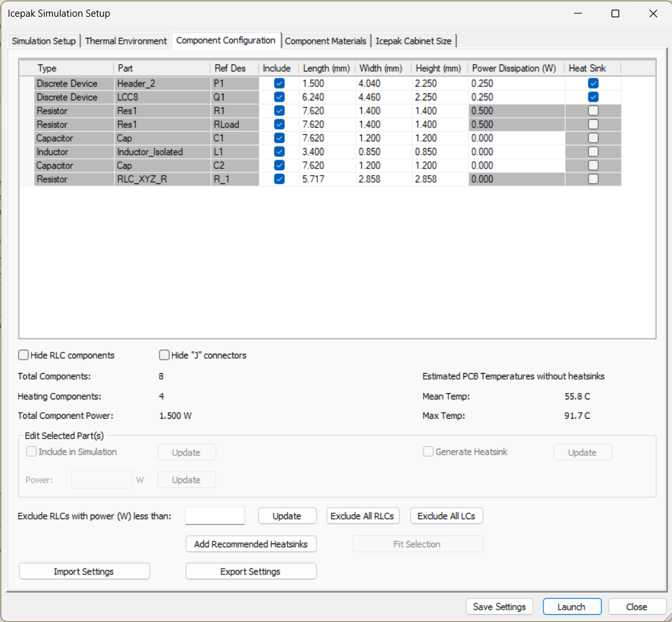Click the Exclude All RLCs button
The width and height of the screenshot is (672, 622).
[x=362, y=515]
